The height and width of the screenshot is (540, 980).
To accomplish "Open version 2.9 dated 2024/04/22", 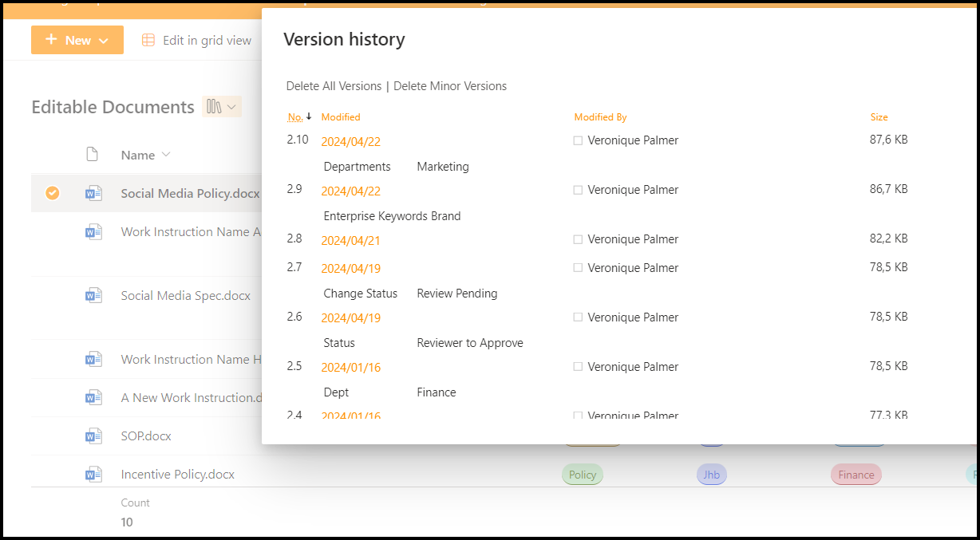I will [350, 191].
